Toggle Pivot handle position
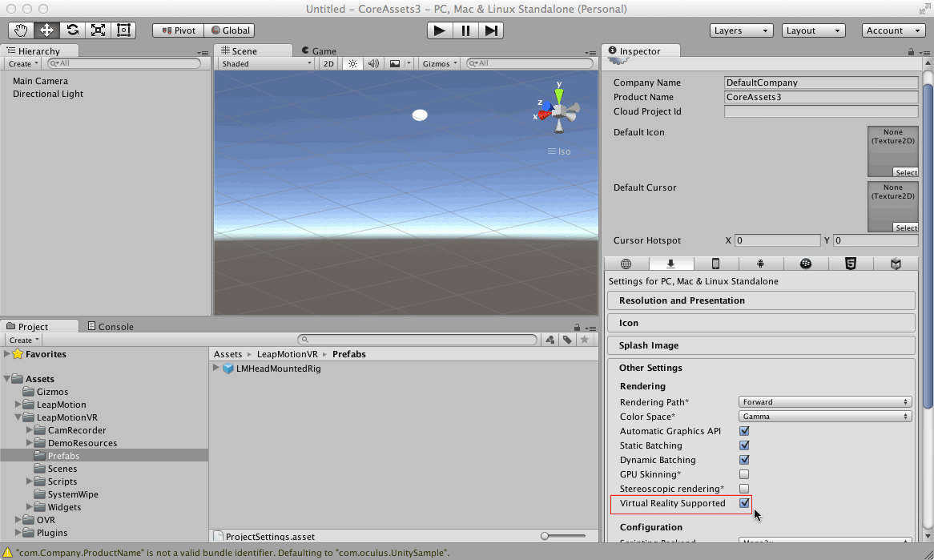The width and height of the screenshot is (934, 560). 178,30
